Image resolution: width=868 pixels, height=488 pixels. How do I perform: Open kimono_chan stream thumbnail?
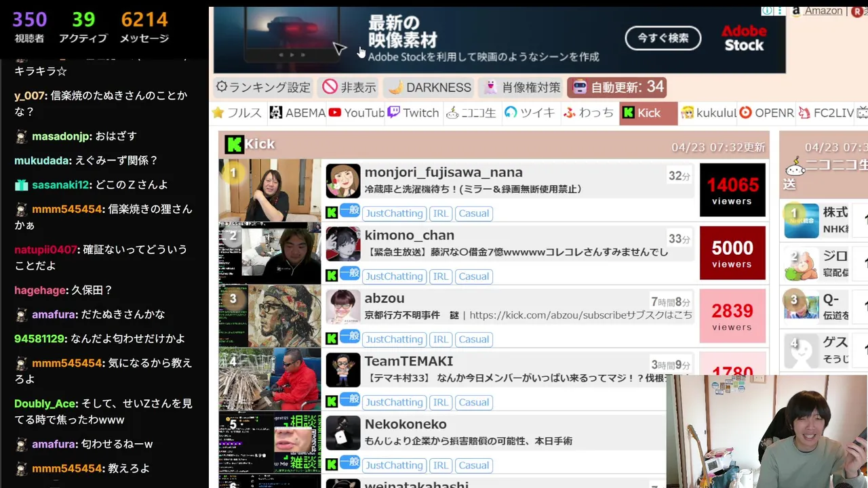269,253
